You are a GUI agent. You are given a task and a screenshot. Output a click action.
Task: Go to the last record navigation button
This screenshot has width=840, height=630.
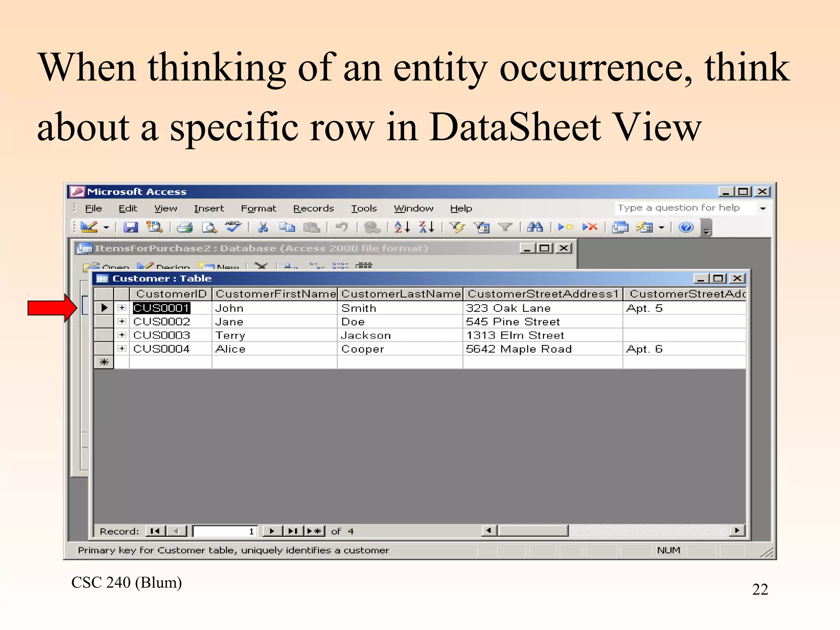coord(293,531)
